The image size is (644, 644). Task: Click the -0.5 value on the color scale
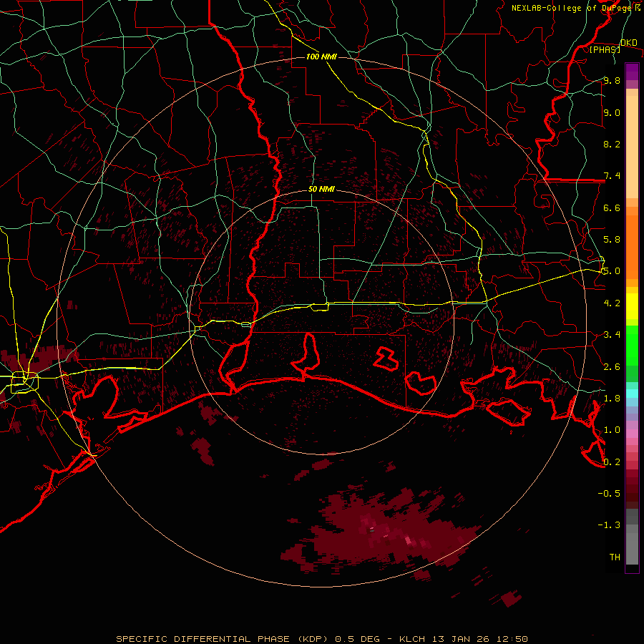point(609,494)
